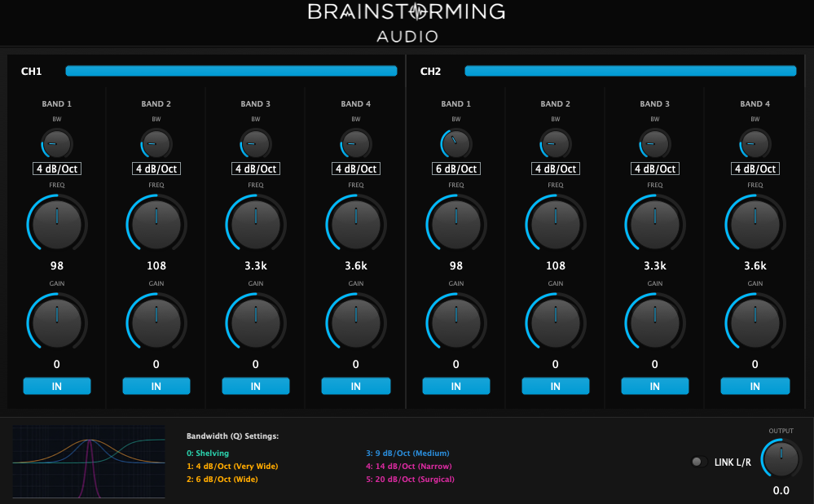The width and height of the screenshot is (814, 504).
Task: Click CH2 Band 2 4 dB/Oct bandwidth box
Action: (556, 169)
